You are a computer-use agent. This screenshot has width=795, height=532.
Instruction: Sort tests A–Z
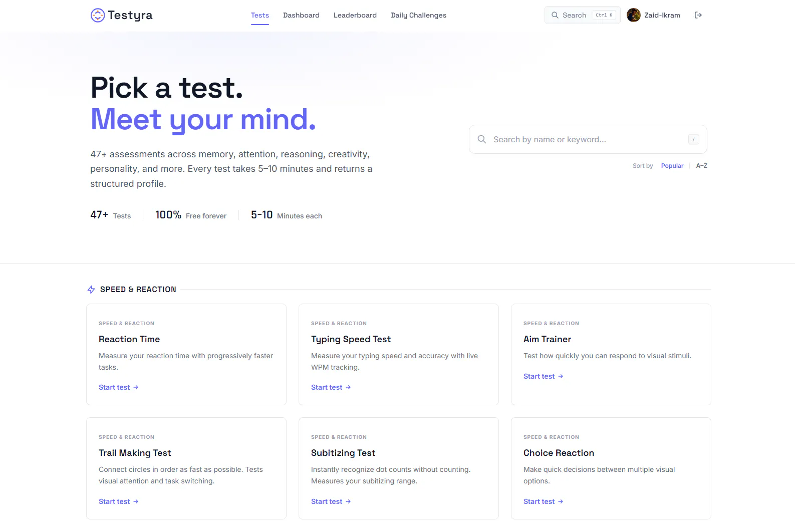pyautogui.click(x=702, y=166)
